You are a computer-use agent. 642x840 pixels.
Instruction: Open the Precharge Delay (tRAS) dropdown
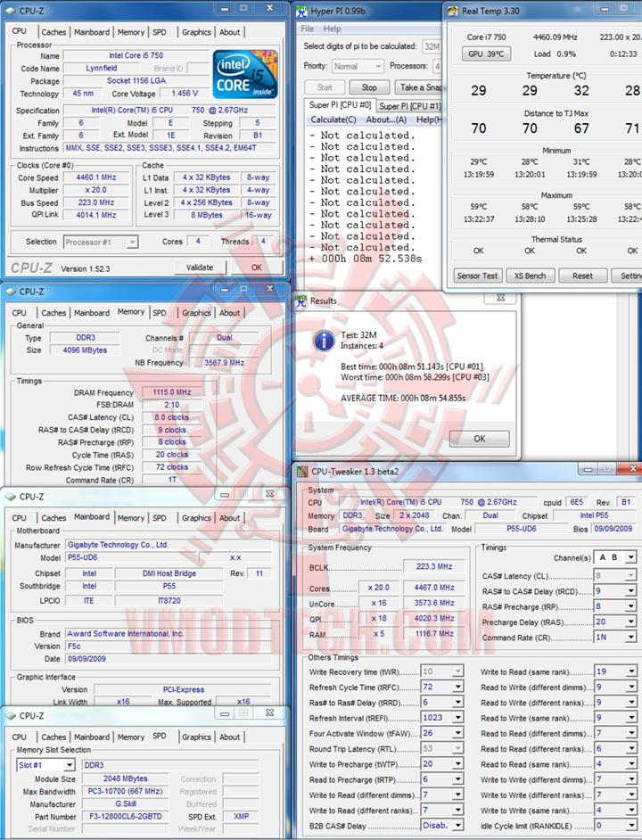pos(615,622)
